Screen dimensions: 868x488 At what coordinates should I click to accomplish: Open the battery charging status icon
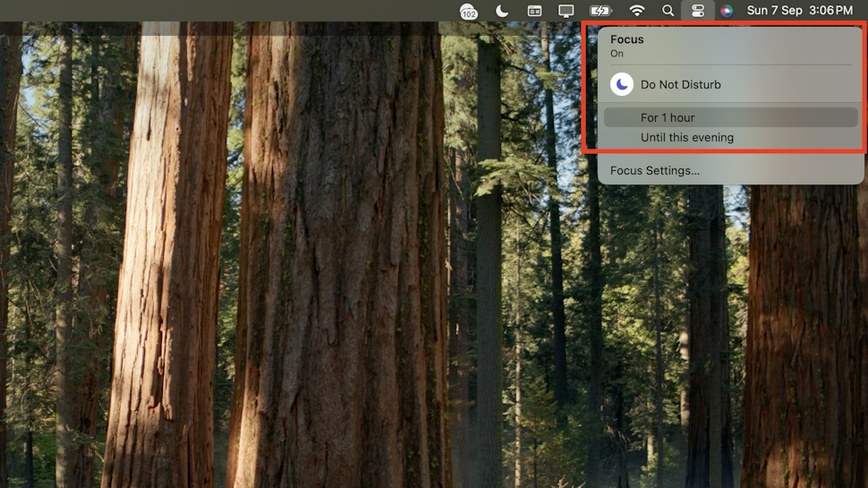[600, 11]
